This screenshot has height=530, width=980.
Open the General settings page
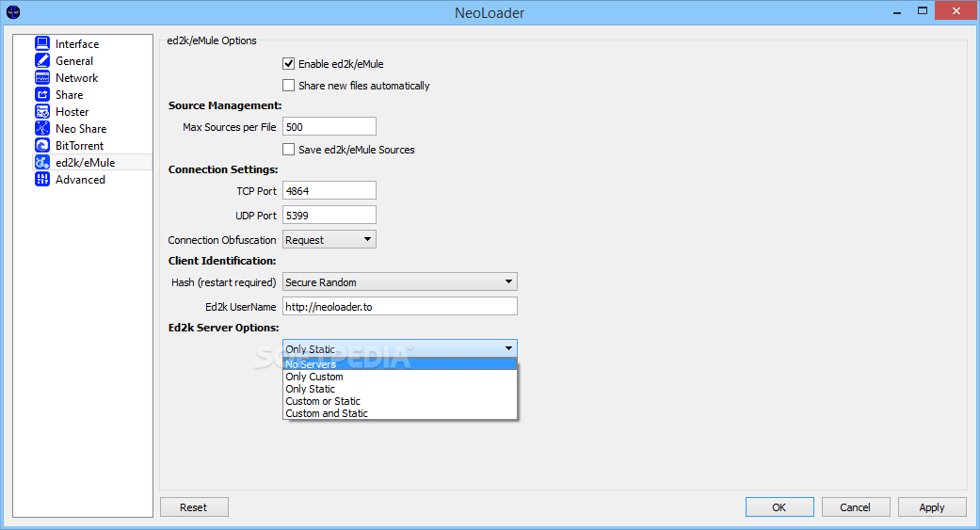(74, 60)
